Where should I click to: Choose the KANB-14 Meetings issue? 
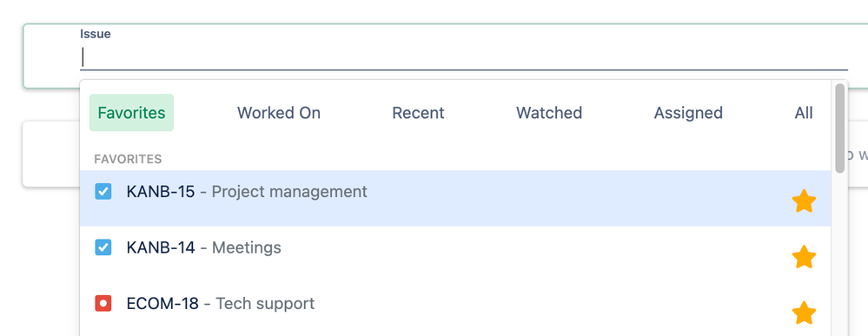[455, 254]
